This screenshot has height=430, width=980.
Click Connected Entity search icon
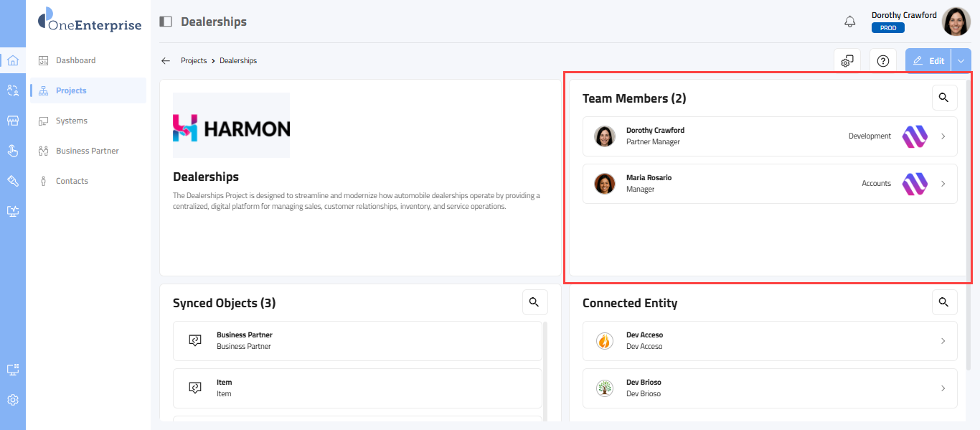coord(944,302)
